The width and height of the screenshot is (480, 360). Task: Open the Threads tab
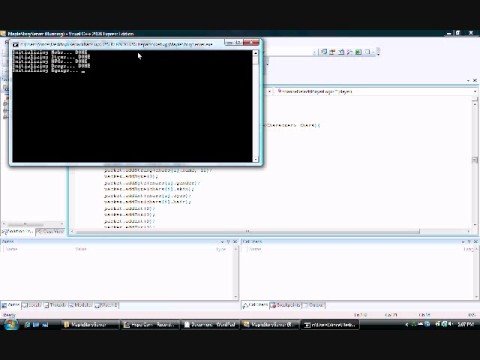point(55,305)
